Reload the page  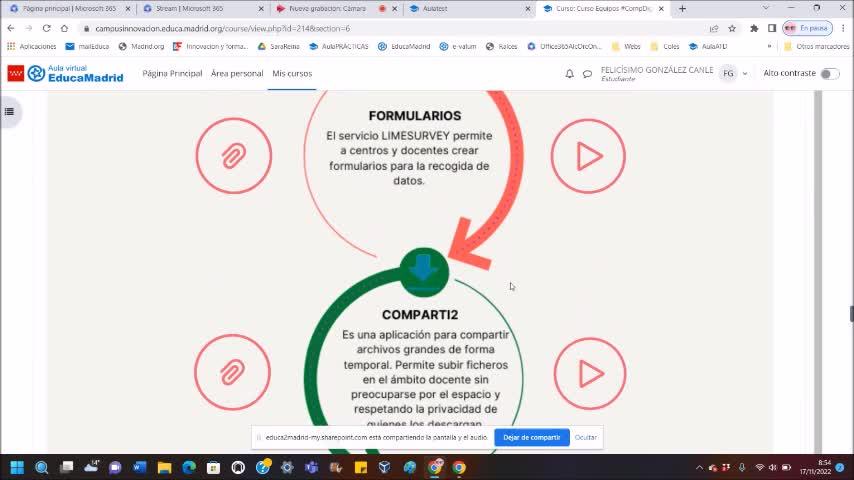pos(46,28)
